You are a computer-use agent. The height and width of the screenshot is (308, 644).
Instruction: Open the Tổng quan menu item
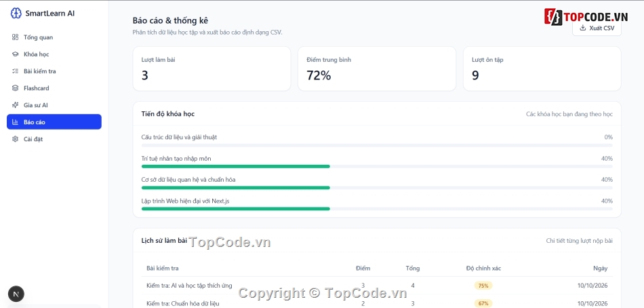[x=54, y=37]
